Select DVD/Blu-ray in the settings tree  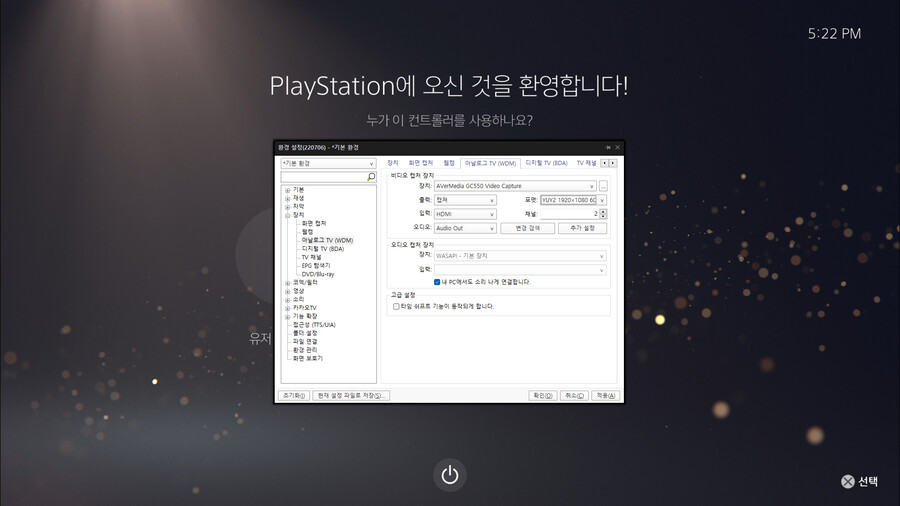[318, 274]
